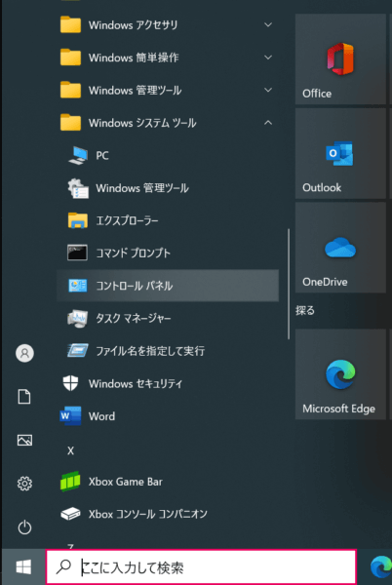This screenshot has height=585, width=392.
Task: Click the ここに入力して検索 search box
Action: [x=201, y=566]
